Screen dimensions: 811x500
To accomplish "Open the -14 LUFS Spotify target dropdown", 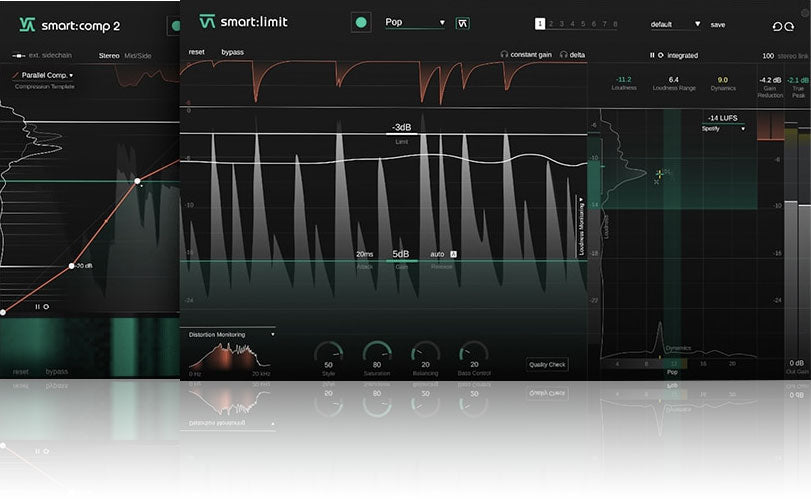I will pyautogui.click(x=723, y=123).
